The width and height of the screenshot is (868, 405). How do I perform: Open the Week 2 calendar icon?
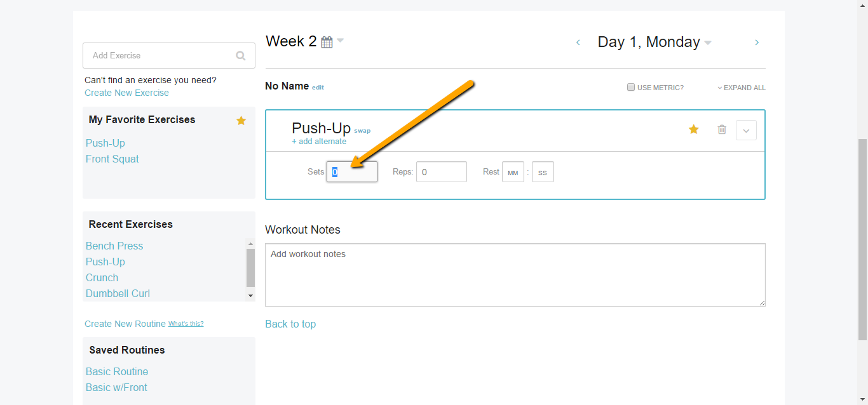327,43
